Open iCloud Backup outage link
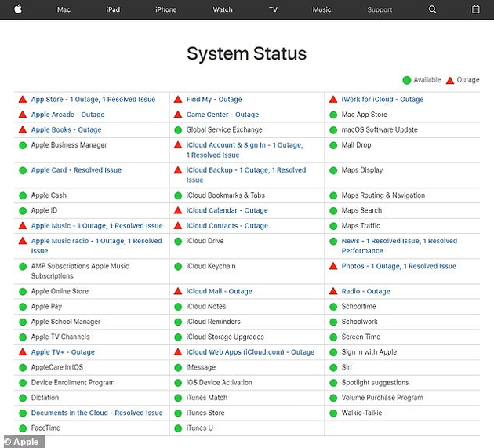Screen dimensions: 494x448 [x=246, y=175]
